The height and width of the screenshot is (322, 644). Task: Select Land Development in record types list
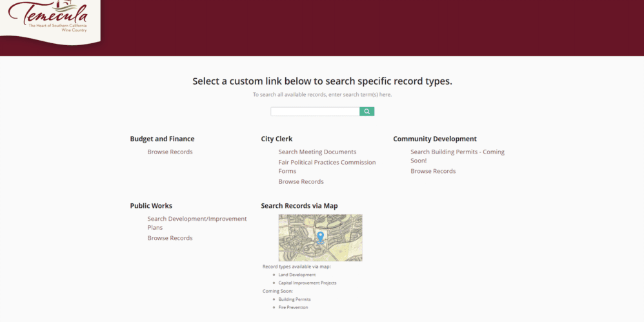(297, 275)
